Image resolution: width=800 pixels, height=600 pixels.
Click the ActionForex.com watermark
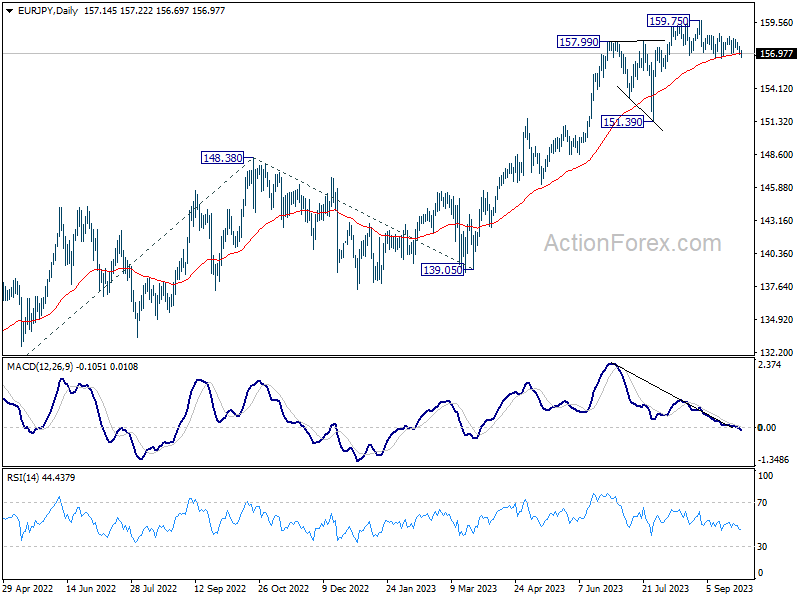[x=633, y=243]
